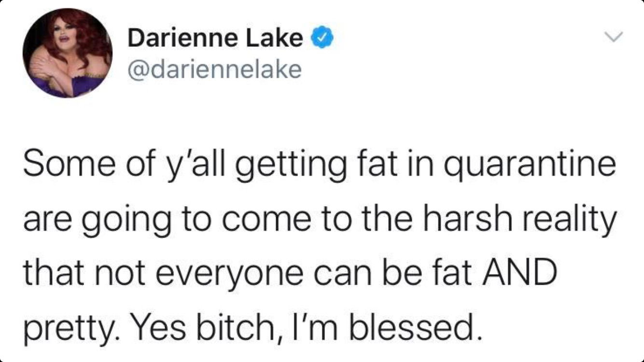Image resolution: width=644 pixels, height=362 pixels.
Task: Open Darienne Lake's profile avatar photo
Action: point(67,53)
